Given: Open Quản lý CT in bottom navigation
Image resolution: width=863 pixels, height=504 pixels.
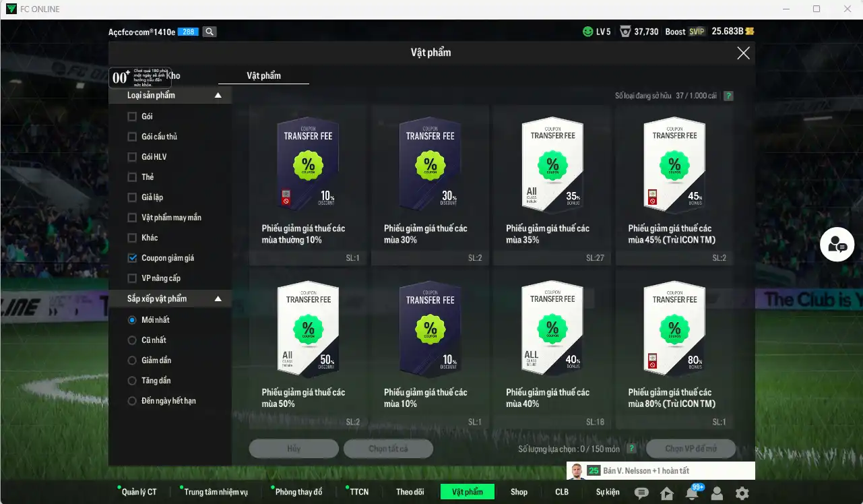Looking at the screenshot, I should point(139,492).
